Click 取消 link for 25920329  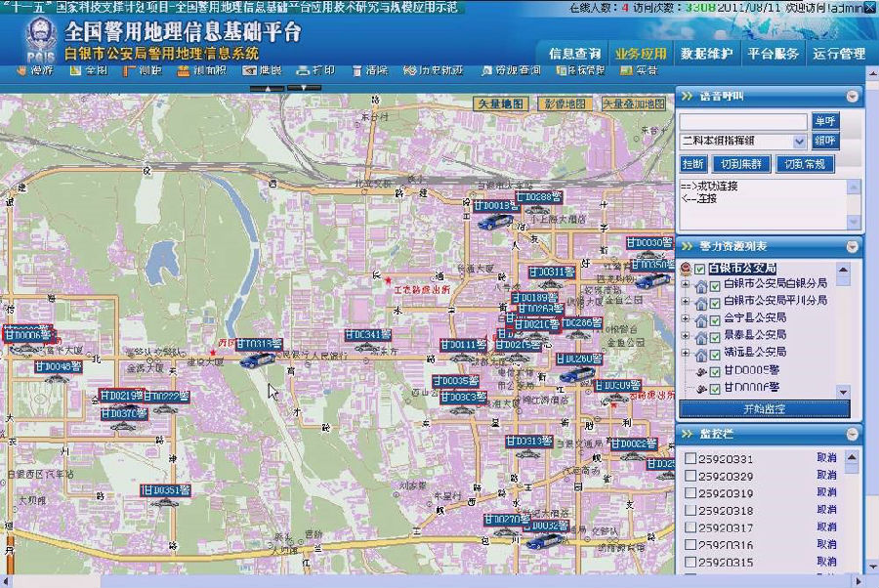tap(826, 475)
